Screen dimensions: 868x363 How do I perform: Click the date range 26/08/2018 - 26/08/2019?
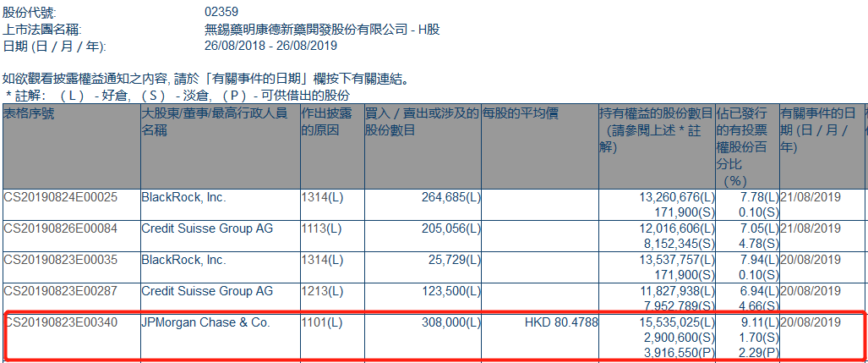(270, 46)
